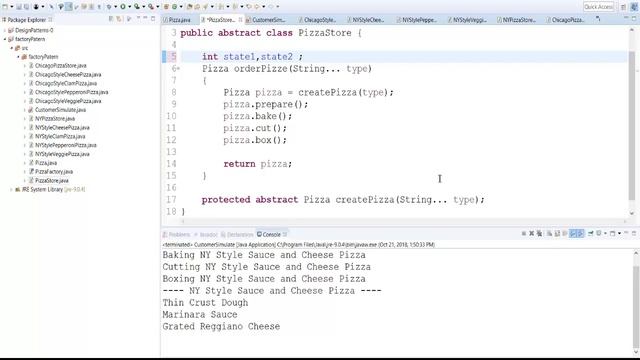Click 'return pizza;' on line 14
640x360 pixels.
[258, 164]
